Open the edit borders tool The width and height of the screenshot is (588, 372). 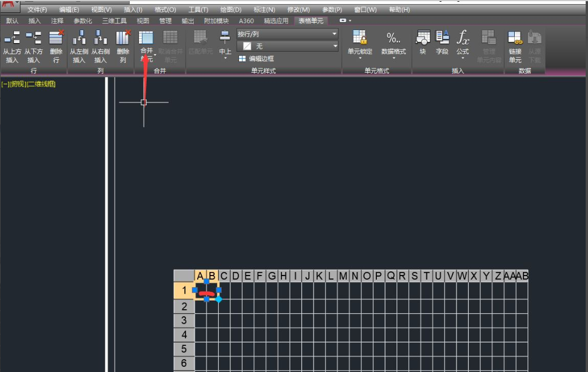coord(256,59)
